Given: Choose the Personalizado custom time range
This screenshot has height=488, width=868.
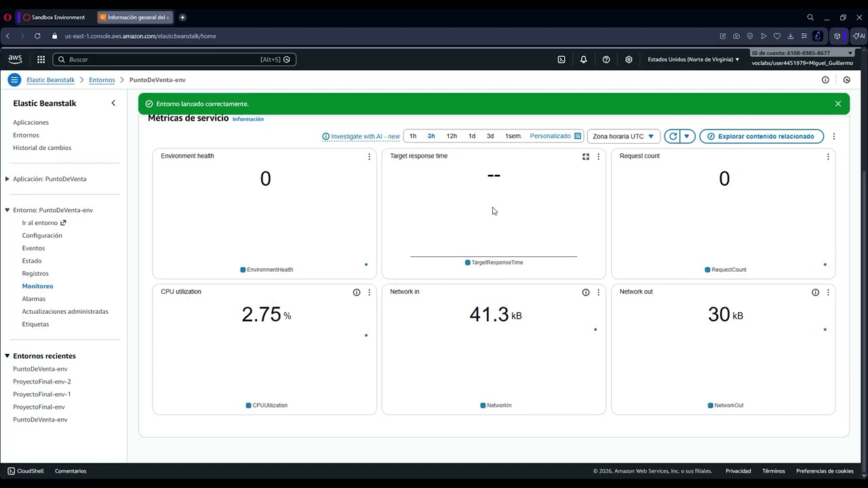Looking at the screenshot, I should tap(555, 136).
